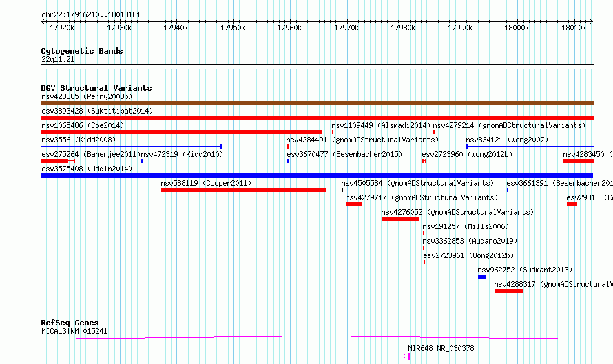Viewport: 613px width, 364px height.
Task: Click the Cytogenetic Bands track title
Action: (x=82, y=51)
